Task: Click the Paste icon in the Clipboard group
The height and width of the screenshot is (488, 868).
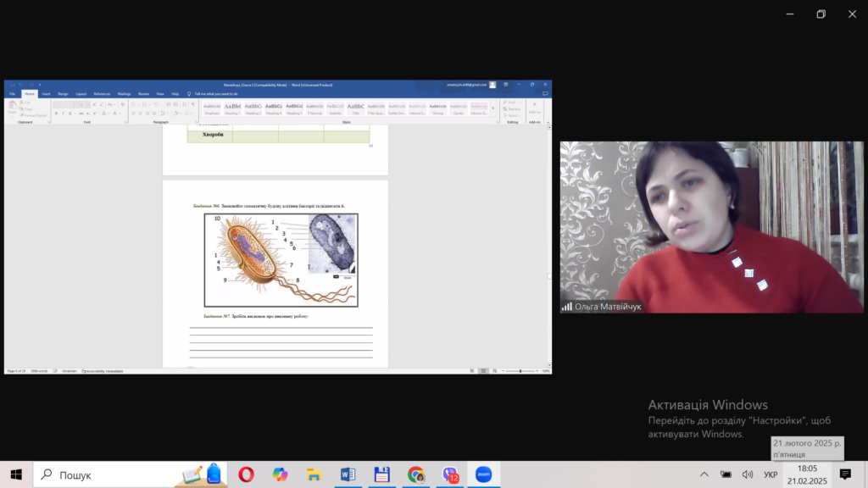Action: (x=12, y=106)
